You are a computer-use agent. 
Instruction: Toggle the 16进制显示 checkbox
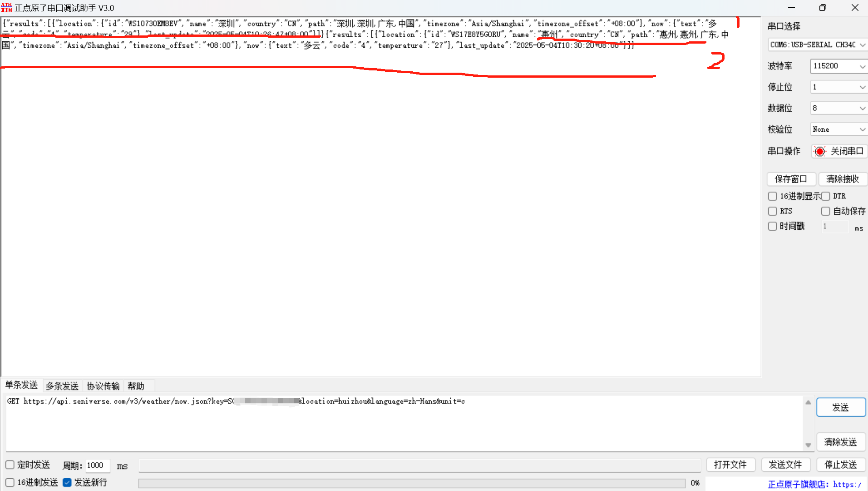point(773,196)
